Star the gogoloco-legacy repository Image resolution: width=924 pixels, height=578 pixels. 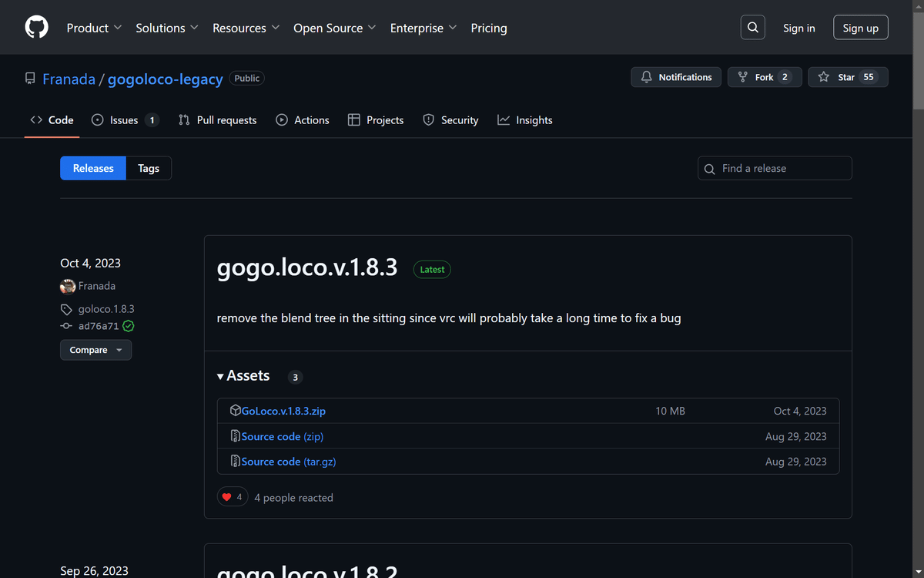[x=847, y=77]
